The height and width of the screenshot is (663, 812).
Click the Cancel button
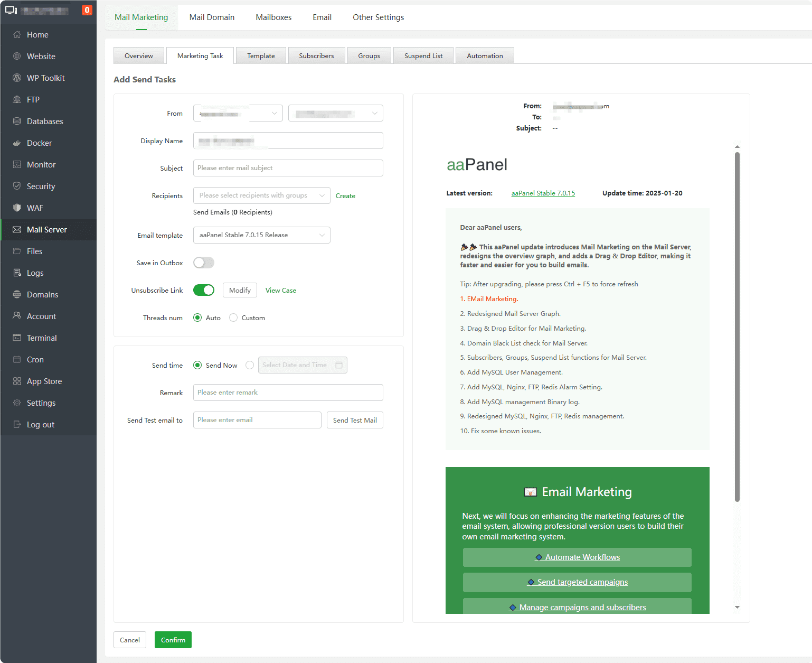pyautogui.click(x=130, y=640)
